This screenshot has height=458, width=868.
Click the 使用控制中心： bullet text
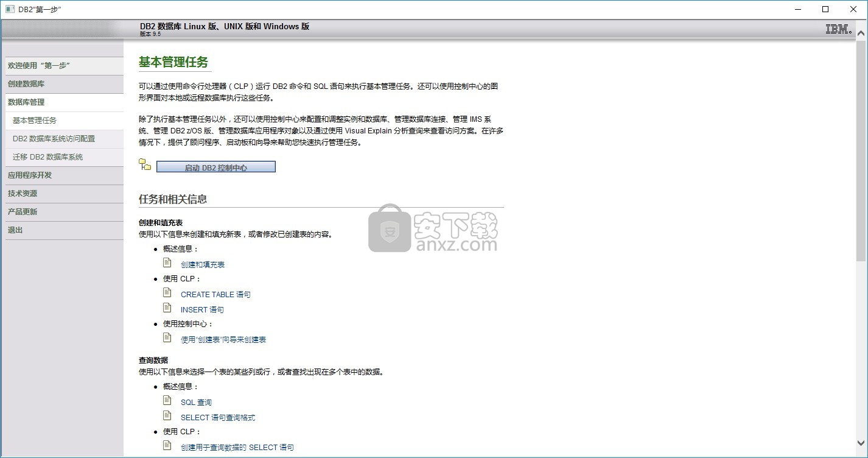[189, 324]
